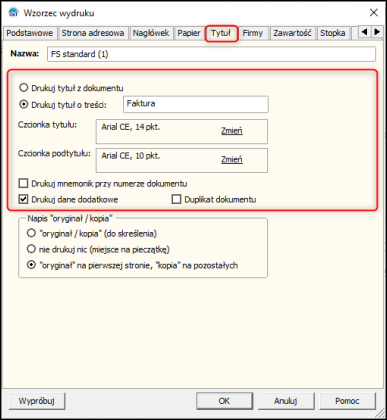Click the tab scroll left arrow
The height and width of the screenshot is (420, 387).
(364, 32)
